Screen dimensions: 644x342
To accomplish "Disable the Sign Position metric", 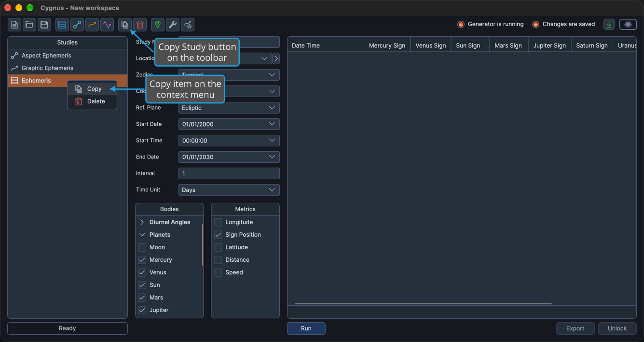I will pyautogui.click(x=218, y=235).
